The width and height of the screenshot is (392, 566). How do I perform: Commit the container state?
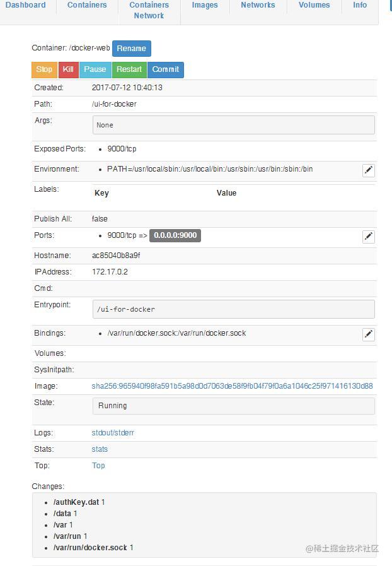(165, 69)
